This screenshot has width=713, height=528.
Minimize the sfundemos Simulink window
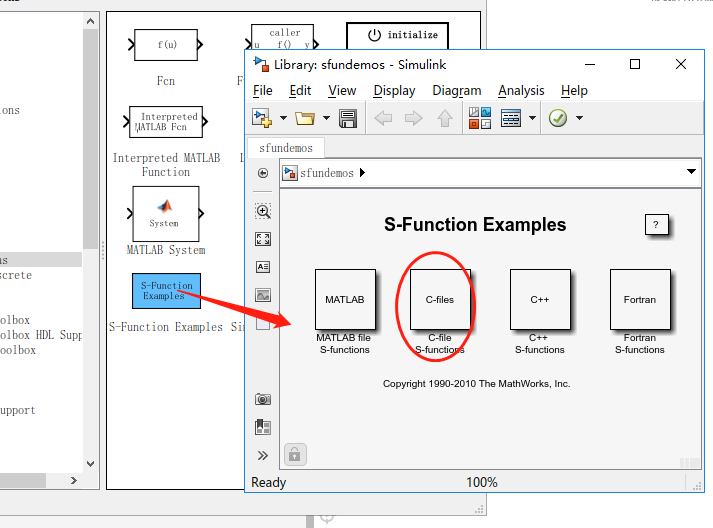point(590,64)
